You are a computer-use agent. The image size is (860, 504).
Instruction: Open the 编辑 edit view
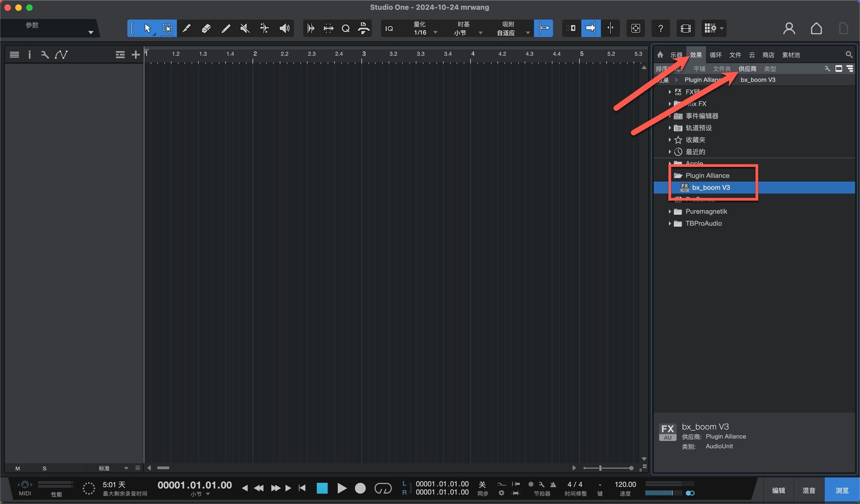tap(778, 490)
